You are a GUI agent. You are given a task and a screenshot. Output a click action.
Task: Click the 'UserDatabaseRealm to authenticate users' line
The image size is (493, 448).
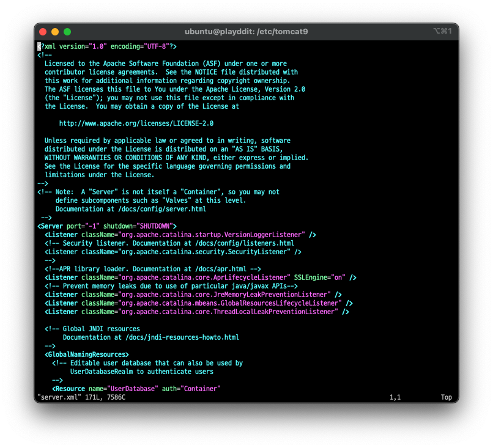point(142,372)
